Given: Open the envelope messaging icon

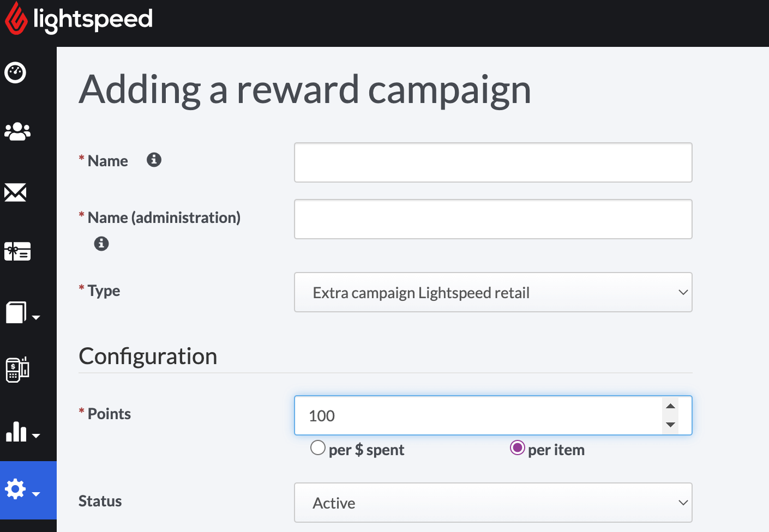Looking at the screenshot, I should click(15, 192).
